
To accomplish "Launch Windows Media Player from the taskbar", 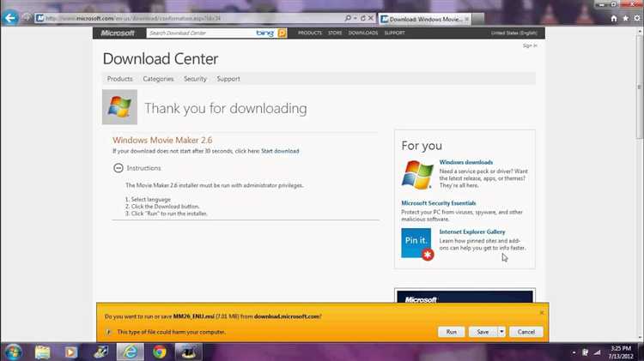I will pos(70,352).
